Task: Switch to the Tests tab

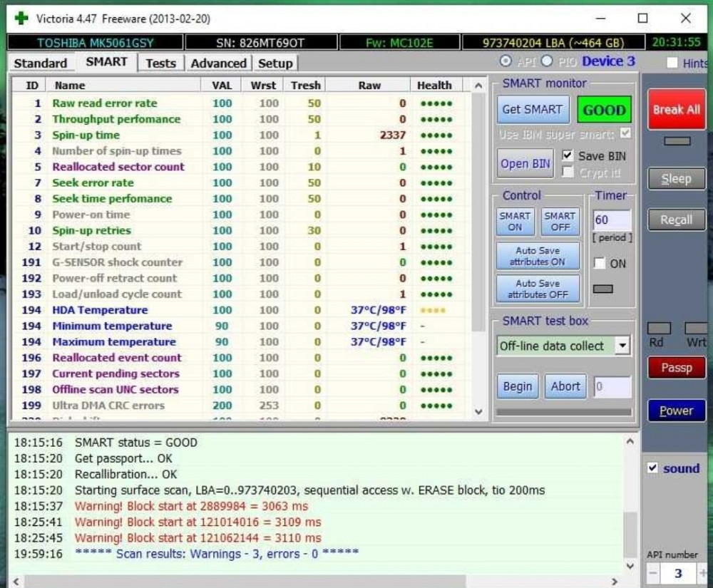Action: coord(160,63)
